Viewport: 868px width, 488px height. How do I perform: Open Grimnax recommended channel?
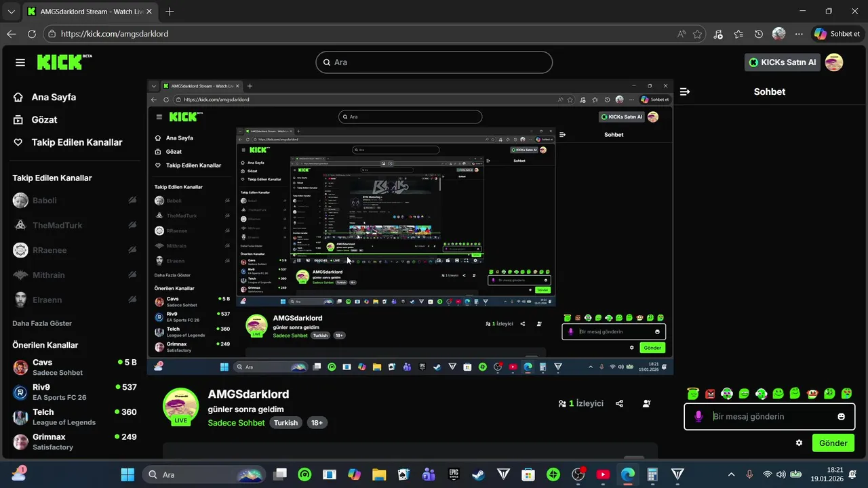tap(75, 442)
